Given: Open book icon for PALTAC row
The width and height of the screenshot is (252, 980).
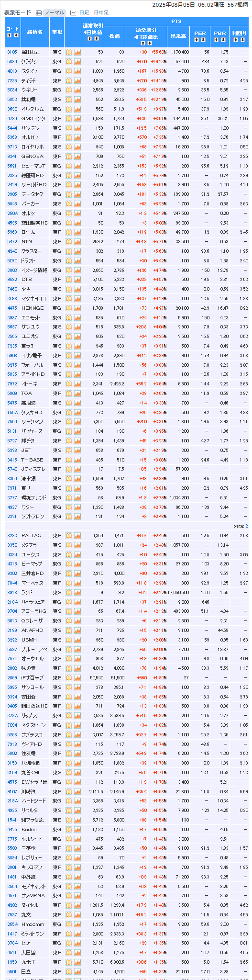Looking at the screenshot, I should coord(68,536).
